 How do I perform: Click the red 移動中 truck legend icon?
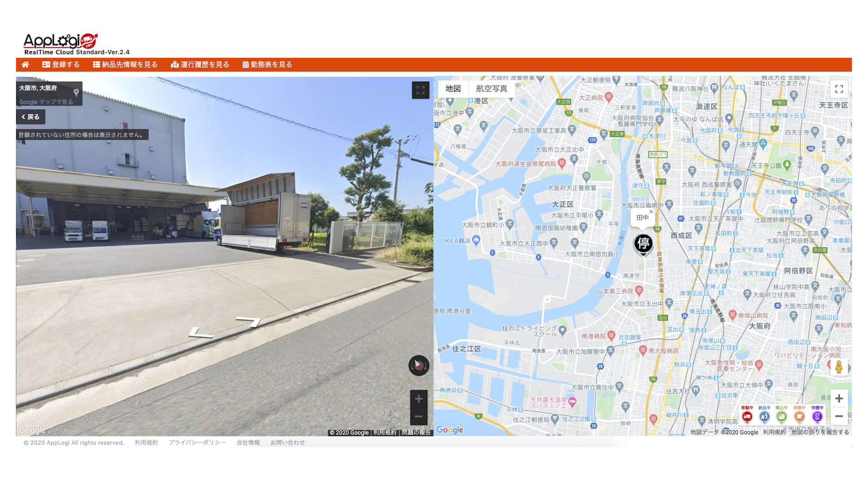point(747,417)
